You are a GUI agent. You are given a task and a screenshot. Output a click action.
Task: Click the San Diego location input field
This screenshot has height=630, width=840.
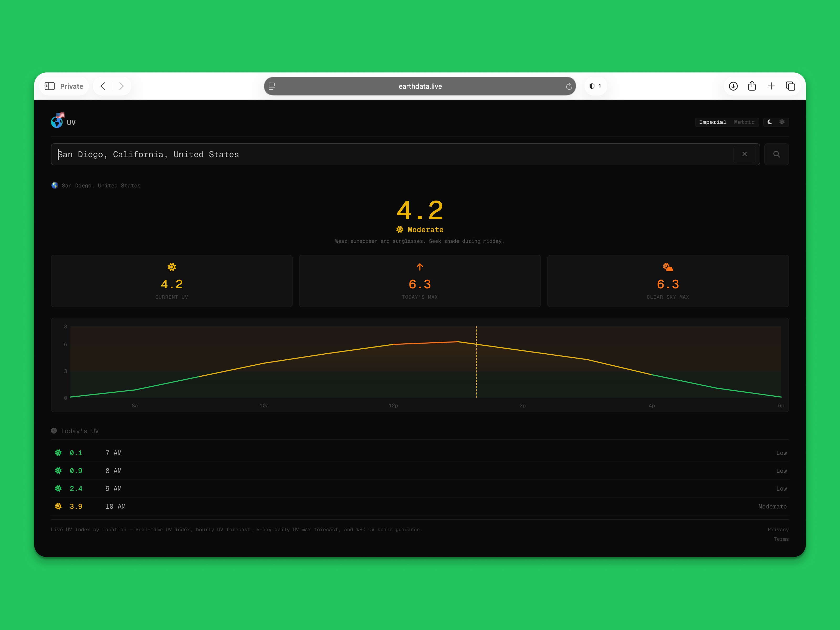click(x=380, y=154)
